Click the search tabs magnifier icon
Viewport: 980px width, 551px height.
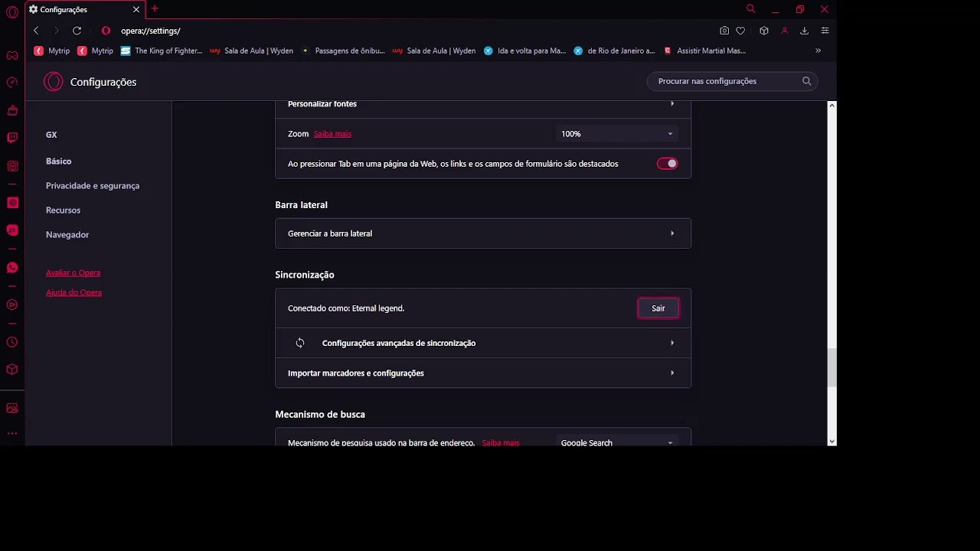(x=750, y=9)
